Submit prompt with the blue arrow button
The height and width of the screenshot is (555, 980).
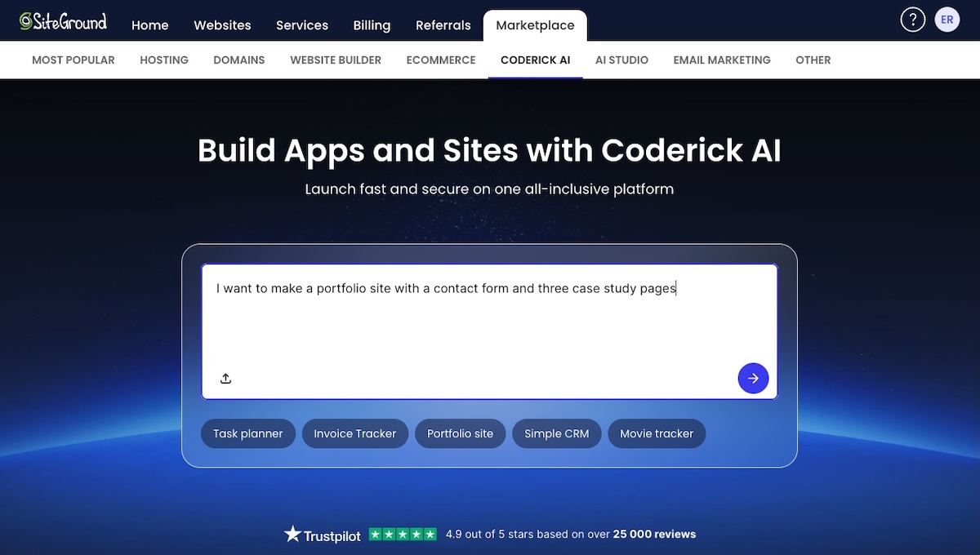[x=753, y=379]
